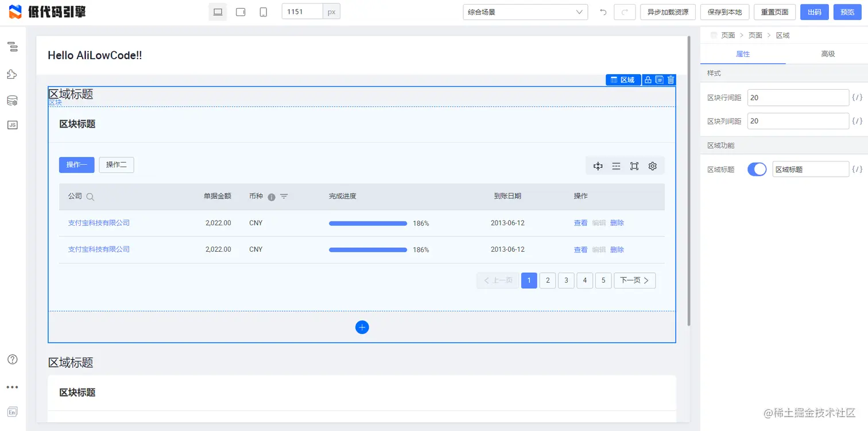Switch language with the En icon
Viewport: 868px width, 431px height.
point(12,411)
